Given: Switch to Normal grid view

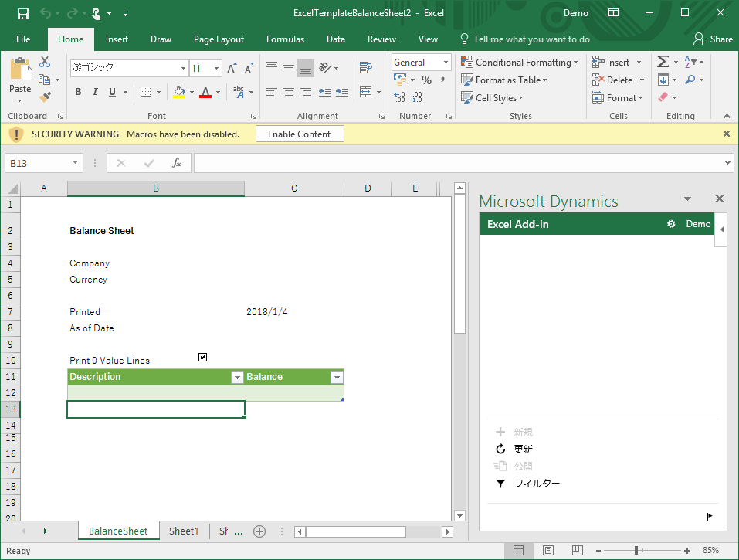Looking at the screenshot, I should click(518, 550).
